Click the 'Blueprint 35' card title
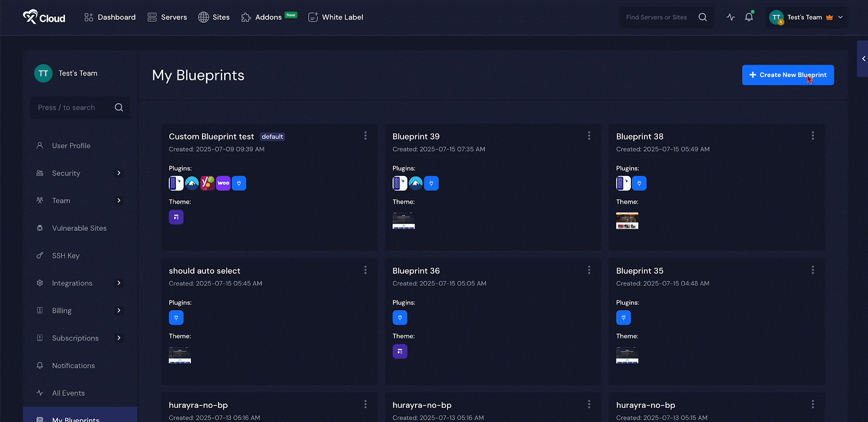Image resolution: width=868 pixels, height=422 pixels. coord(640,270)
